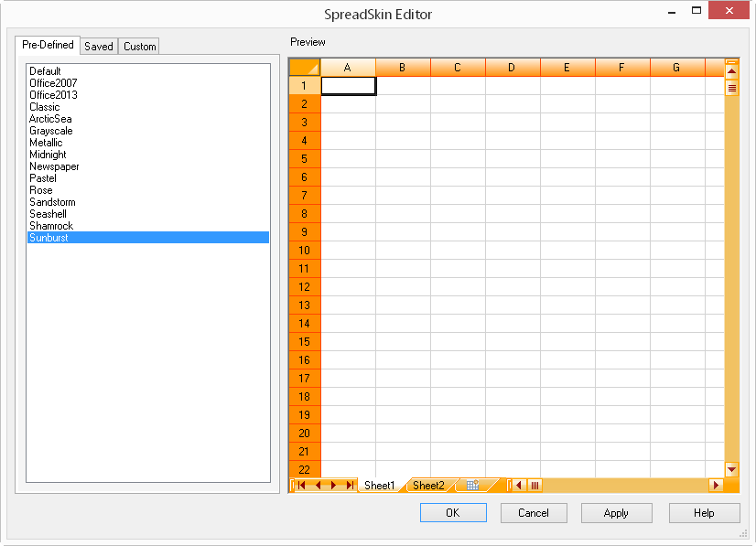
Task: Click the horizontal scroll right arrow
Action: 718,486
